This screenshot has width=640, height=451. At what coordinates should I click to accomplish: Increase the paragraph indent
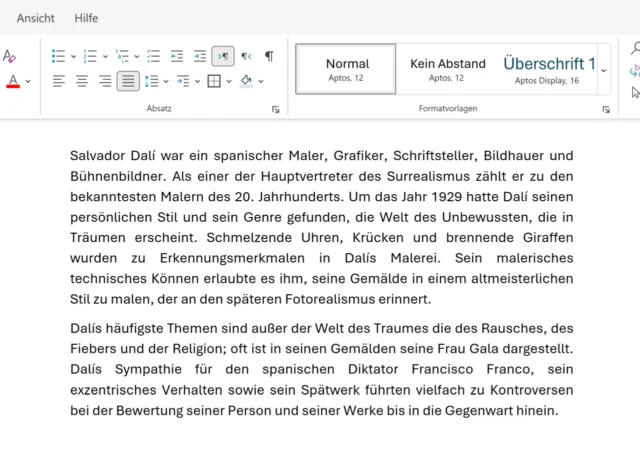pyautogui.click(x=200, y=56)
